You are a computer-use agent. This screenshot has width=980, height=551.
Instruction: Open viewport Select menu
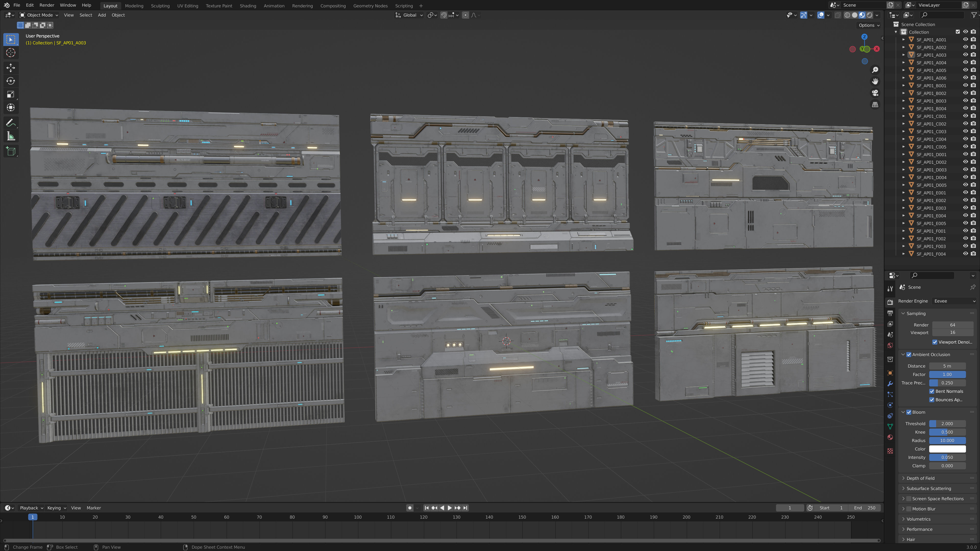pyautogui.click(x=85, y=15)
